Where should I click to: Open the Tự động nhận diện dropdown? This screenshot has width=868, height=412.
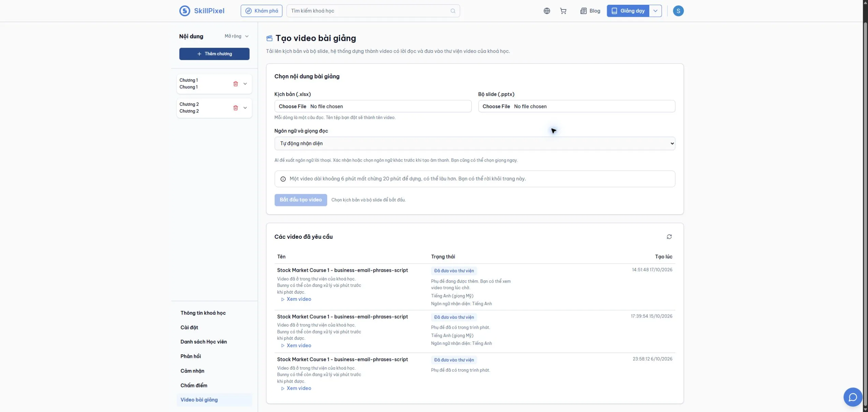(474, 144)
